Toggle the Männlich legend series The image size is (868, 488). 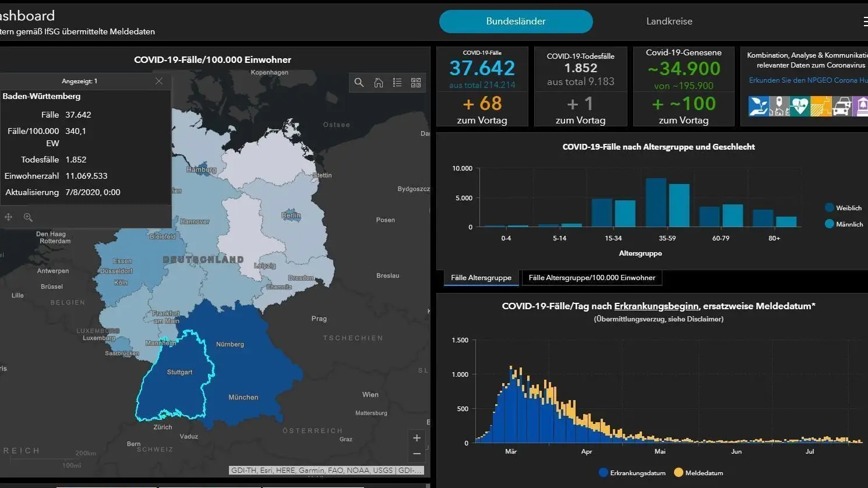844,224
